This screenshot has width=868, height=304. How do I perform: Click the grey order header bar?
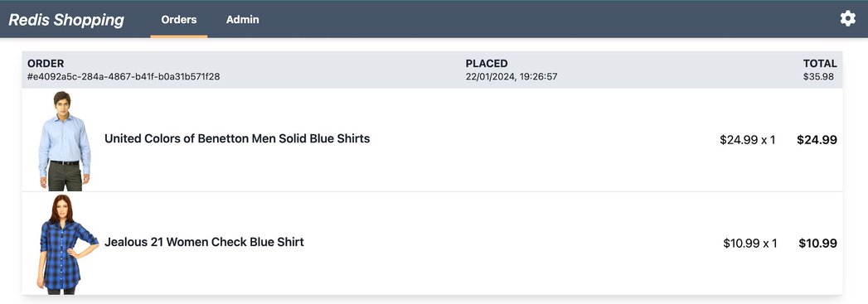point(432,70)
